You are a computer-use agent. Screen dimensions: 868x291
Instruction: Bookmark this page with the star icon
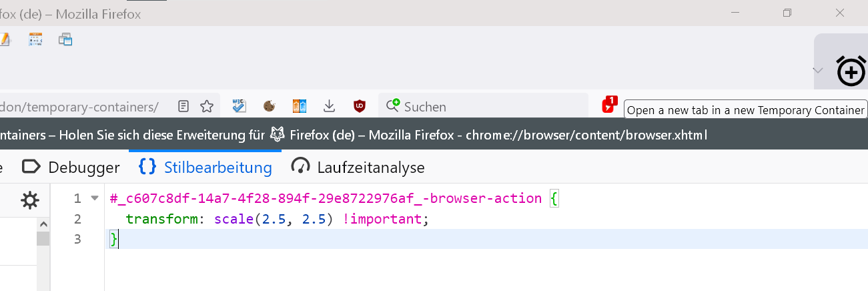(207, 106)
